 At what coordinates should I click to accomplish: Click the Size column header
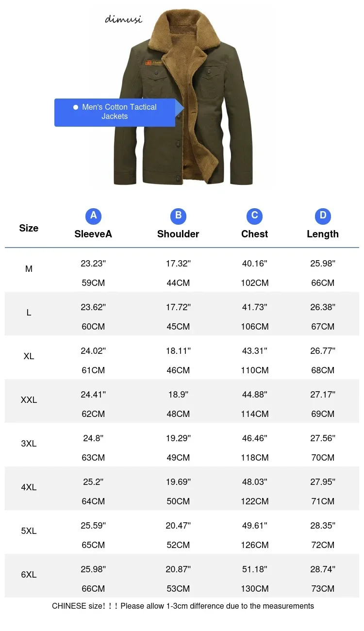(29, 228)
